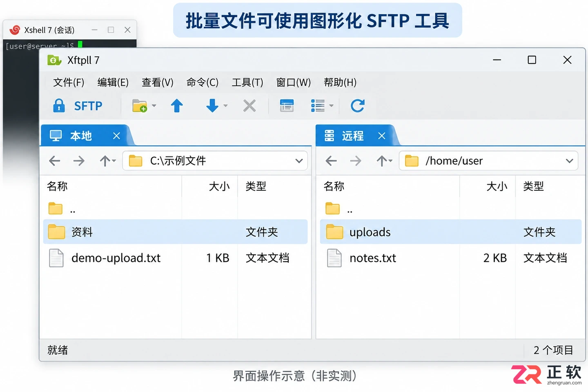Refresh the file listing
The height and width of the screenshot is (392, 588).
358,106
